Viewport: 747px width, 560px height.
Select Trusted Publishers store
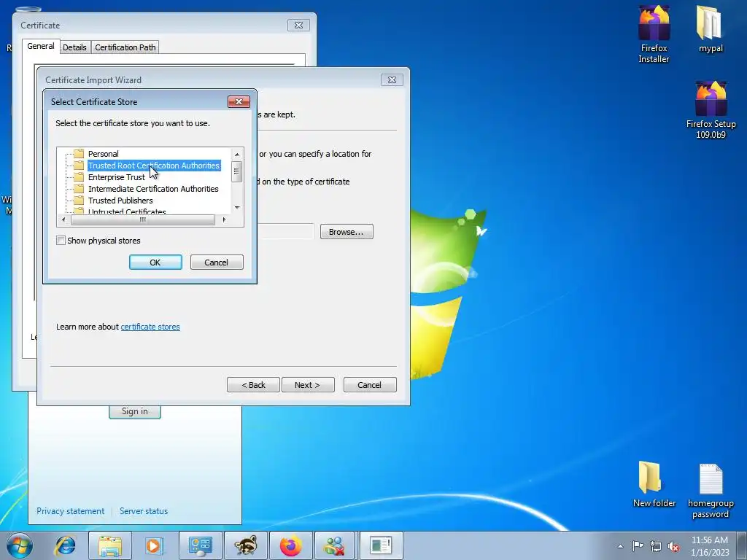tap(120, 201)
